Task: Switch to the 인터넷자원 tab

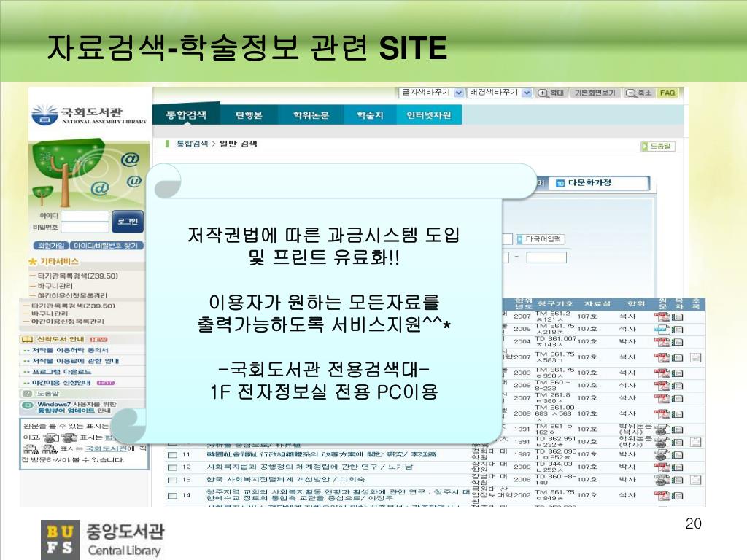Action: tap(429, 115)
